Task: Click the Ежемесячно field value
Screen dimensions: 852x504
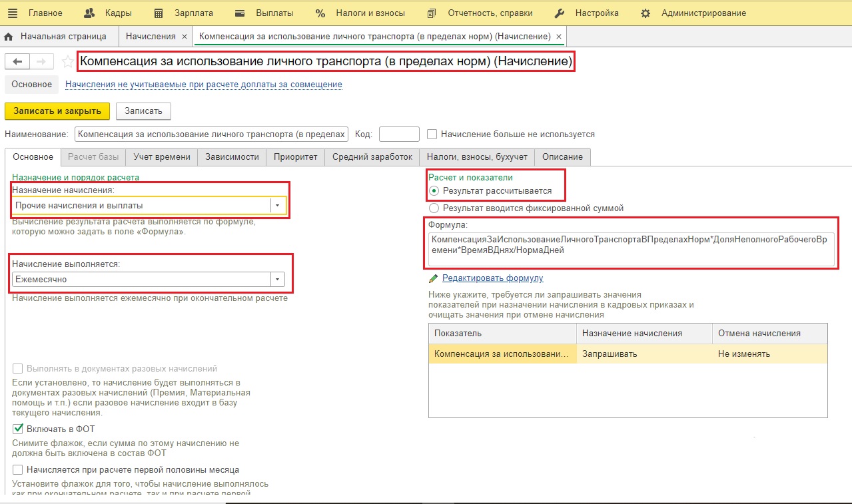Action: click(141, 280)
